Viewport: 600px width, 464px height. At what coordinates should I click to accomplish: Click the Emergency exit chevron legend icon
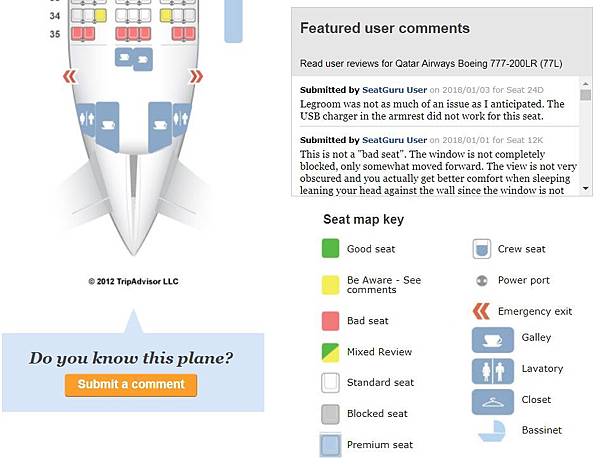coord(481,311)
